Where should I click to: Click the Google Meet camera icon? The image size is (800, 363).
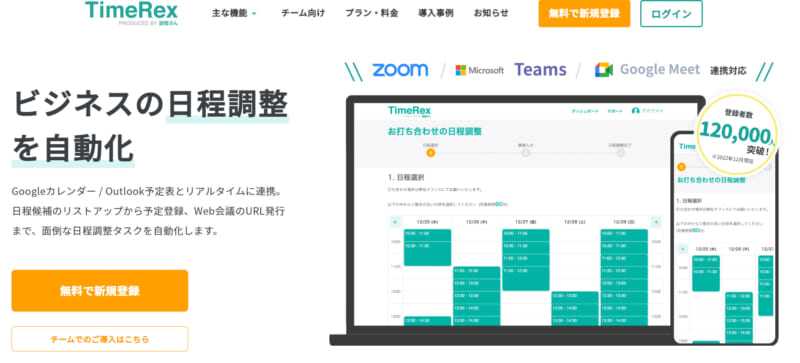click(x=604, y=70)
